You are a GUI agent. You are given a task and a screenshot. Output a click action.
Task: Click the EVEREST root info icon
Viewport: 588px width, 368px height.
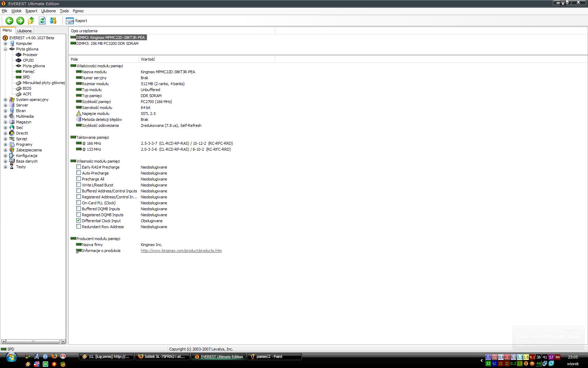[5, 38]
